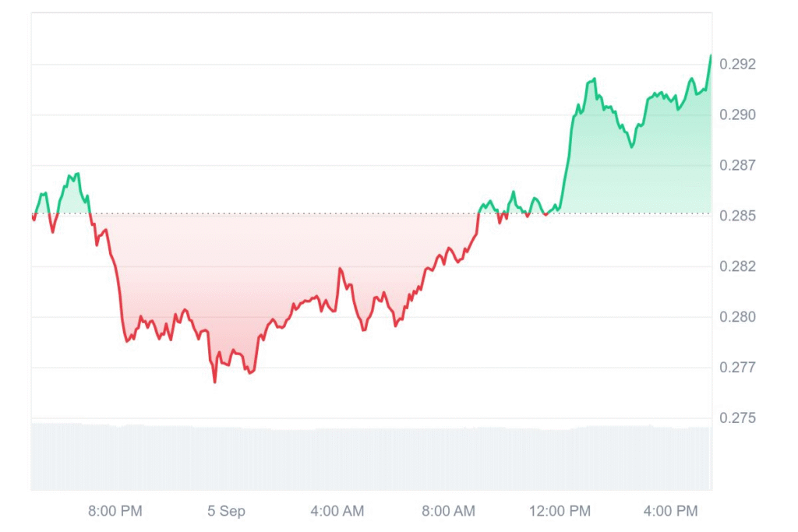Select the 8:00 PM time axis label

click(115, 511)
